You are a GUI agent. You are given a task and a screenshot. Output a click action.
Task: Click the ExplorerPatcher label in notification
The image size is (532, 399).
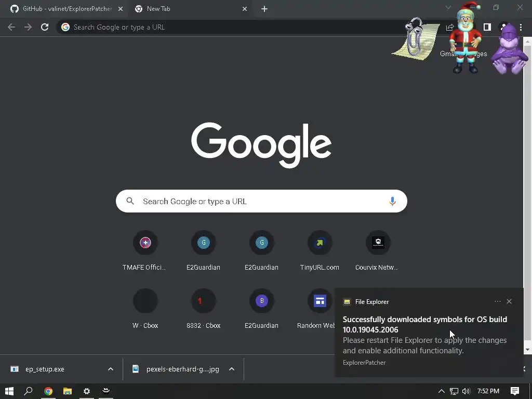pos(364,362)
